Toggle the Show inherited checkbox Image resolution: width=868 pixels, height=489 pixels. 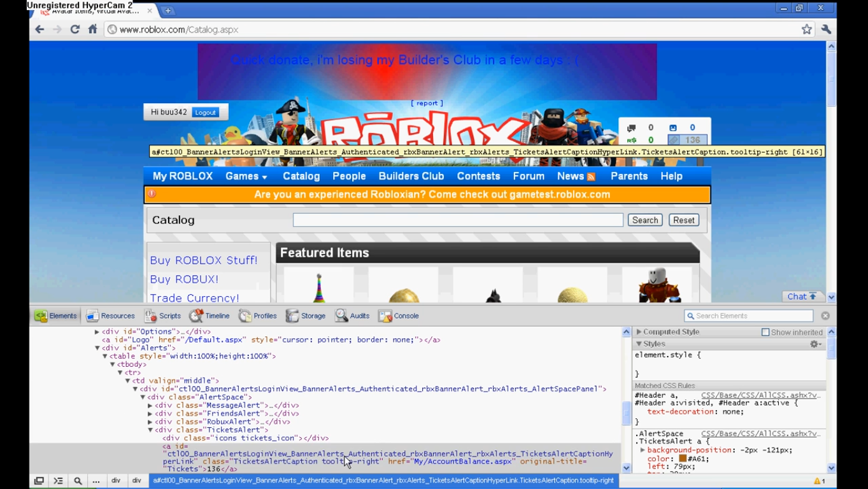pyautogui.click(x=765, y=332)
